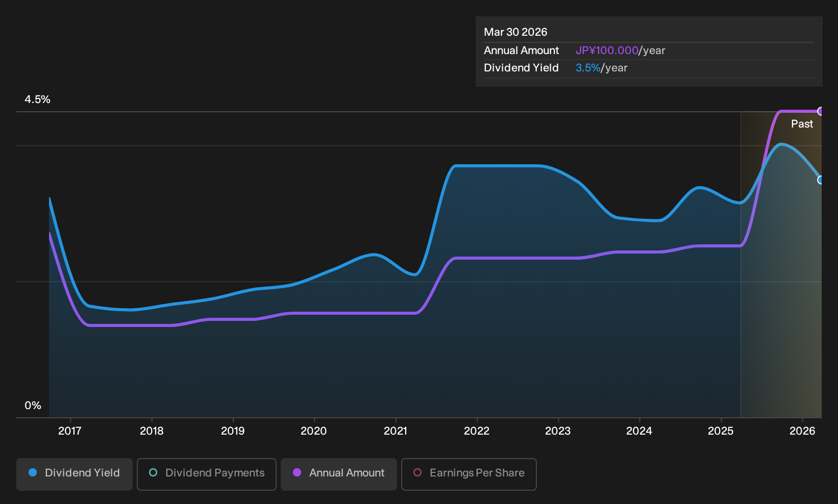838x504 pixels.
Task: Click the teal Dividend Payments circle icon
Action: [153, 473]
